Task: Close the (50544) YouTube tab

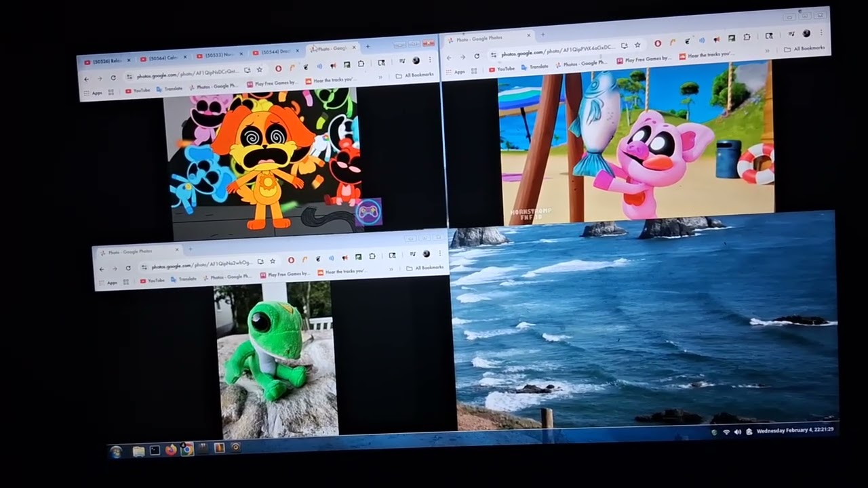Action: [298, 51]
